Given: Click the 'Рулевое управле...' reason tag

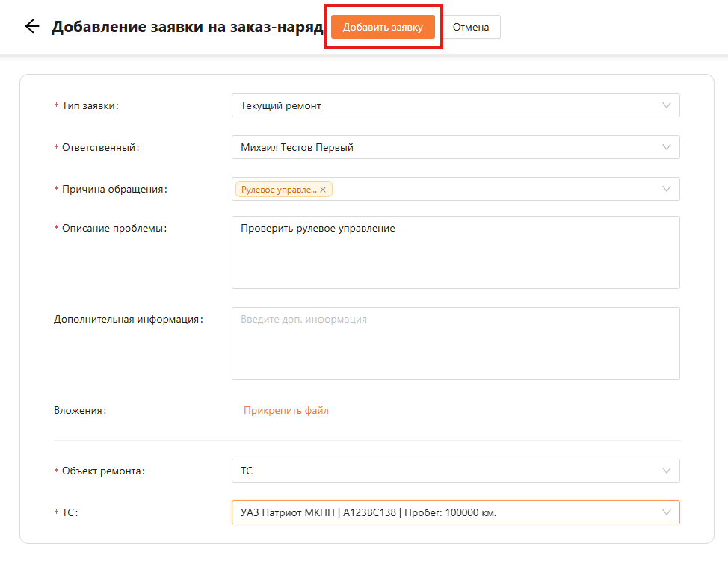Looking at the screenshot, I should coord(279,189).
